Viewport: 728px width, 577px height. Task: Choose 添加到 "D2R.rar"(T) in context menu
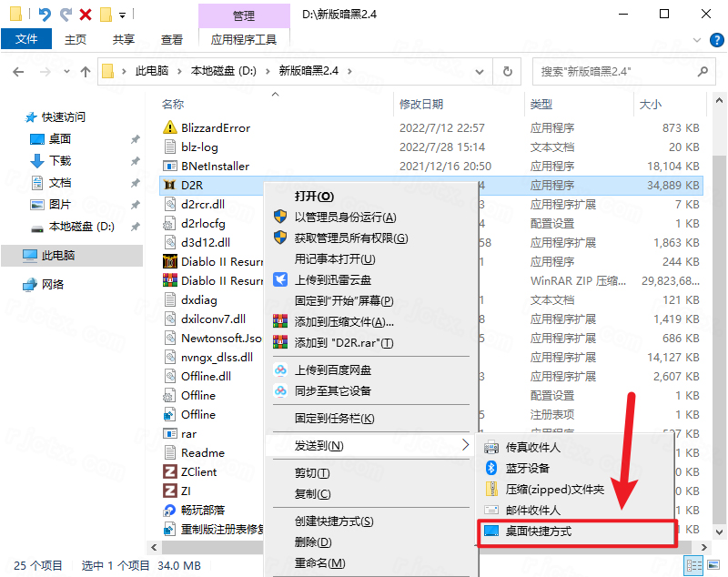(x=344, y=342)
